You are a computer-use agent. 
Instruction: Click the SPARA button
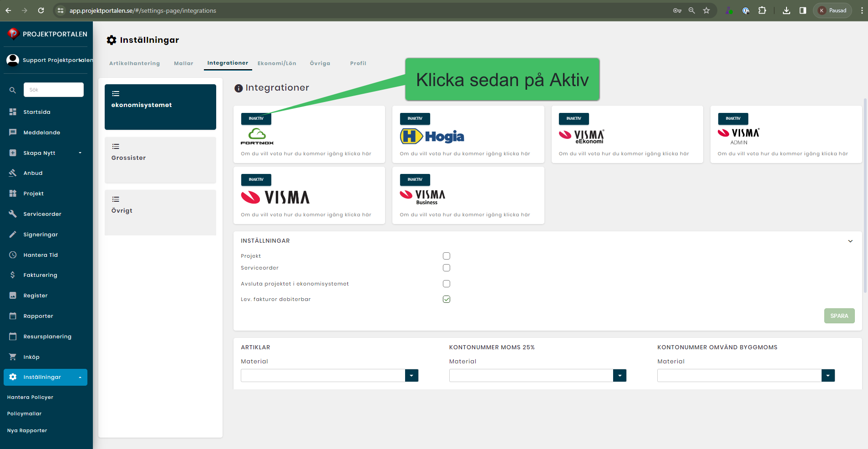pyautogui.click(x=839, y=316)
